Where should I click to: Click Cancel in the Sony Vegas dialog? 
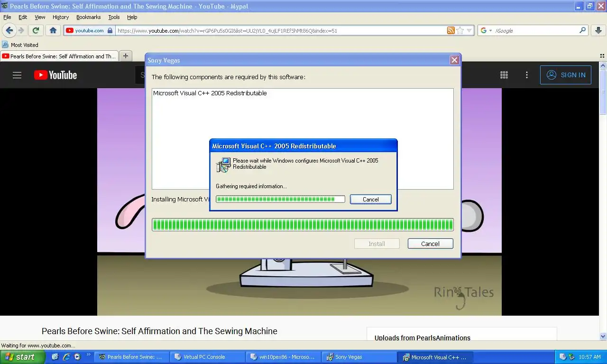pyautogui.click(x=430, y=244)
